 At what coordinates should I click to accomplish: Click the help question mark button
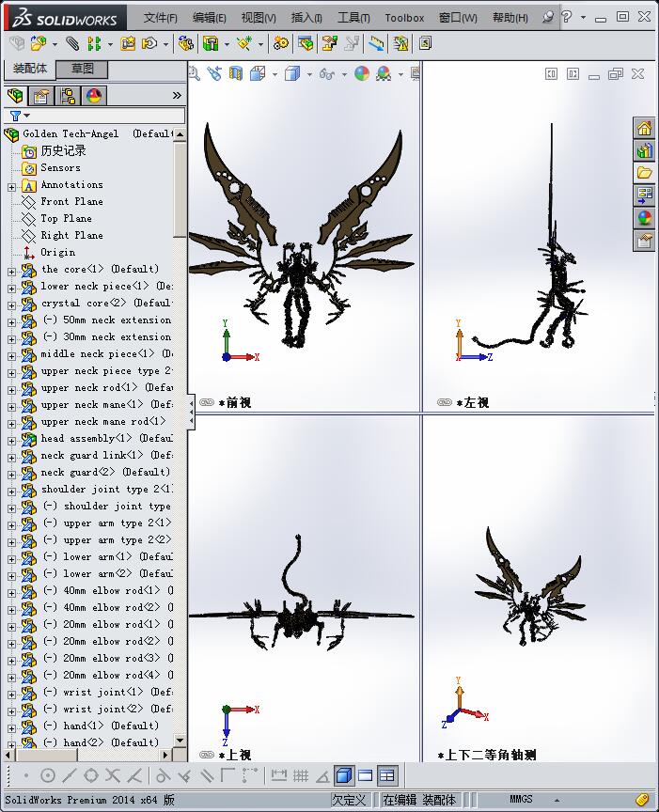[x=566, y=17]
